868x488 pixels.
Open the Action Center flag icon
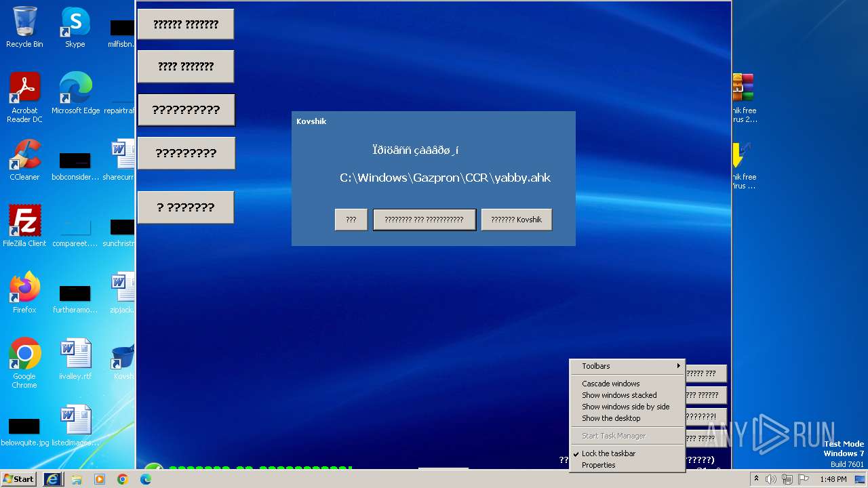click(x=804, y=479)
